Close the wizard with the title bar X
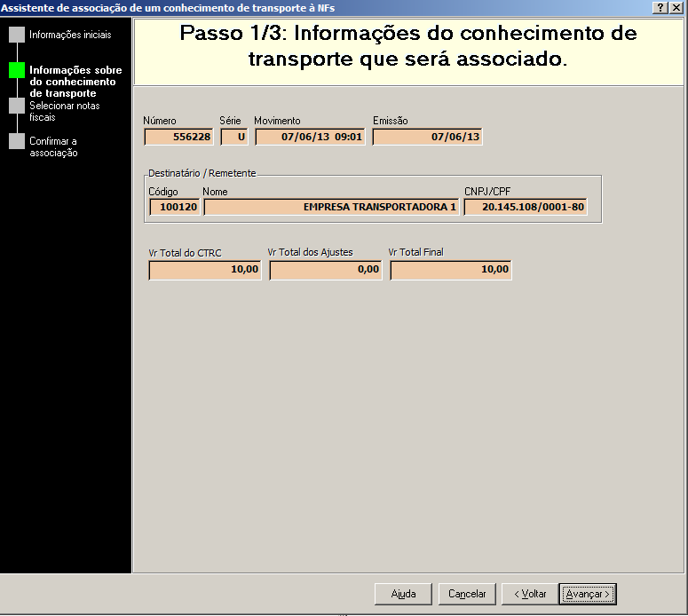Viewport: 688px width, 616px height. point(676,7)
